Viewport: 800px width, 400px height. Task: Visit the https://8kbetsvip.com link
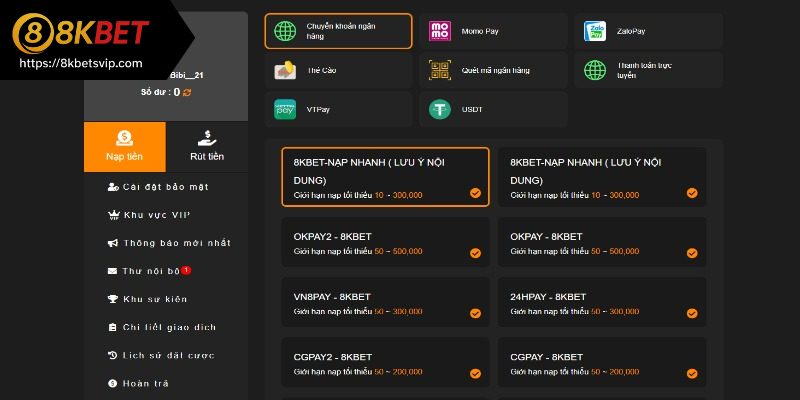point(81,64)
